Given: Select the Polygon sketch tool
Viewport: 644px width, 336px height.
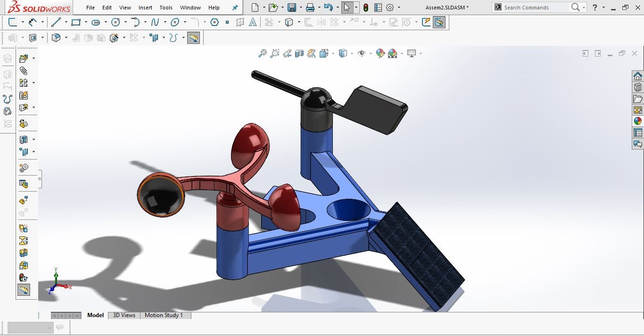Looking at the screenshot, I should point(214,22).
